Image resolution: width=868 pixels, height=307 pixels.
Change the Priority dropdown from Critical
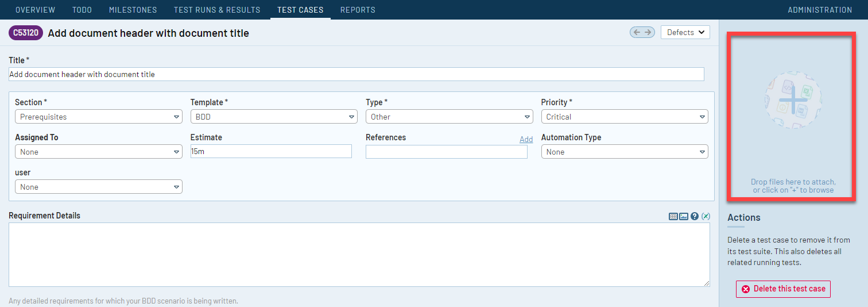pos(625,117)
